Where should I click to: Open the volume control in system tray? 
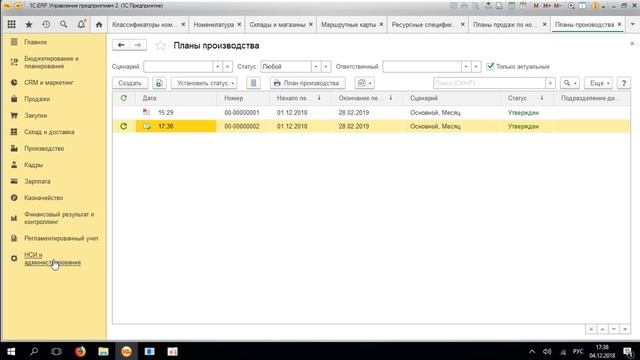547,351
